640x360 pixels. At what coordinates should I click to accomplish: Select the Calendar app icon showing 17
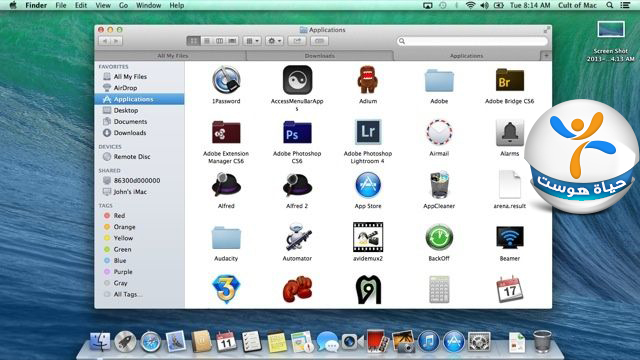[x=509, y=289]
